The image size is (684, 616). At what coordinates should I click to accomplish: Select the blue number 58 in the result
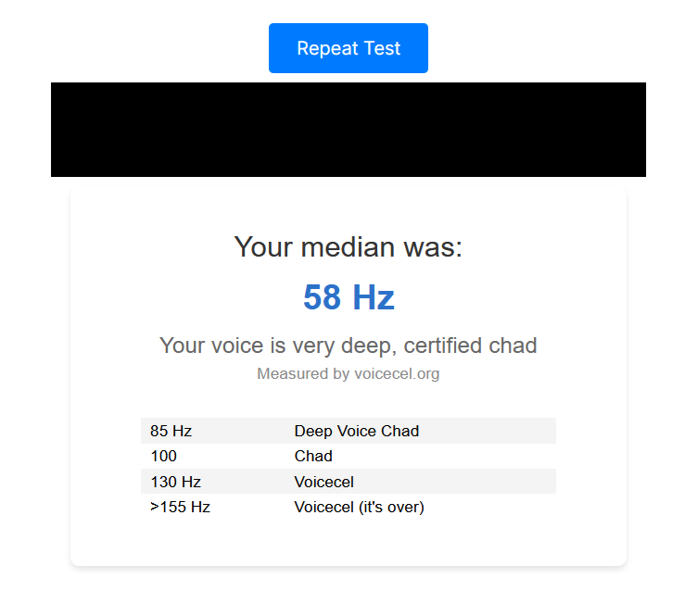tap(322, 297)
